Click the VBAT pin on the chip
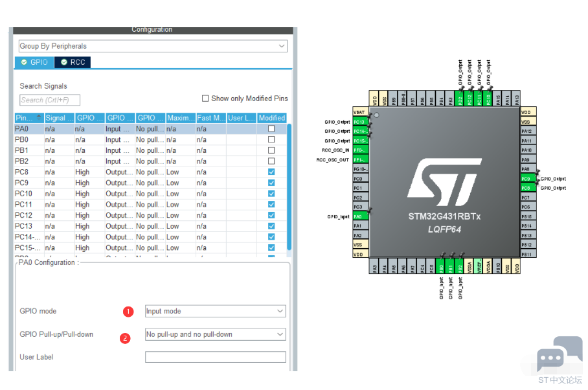 359,112
